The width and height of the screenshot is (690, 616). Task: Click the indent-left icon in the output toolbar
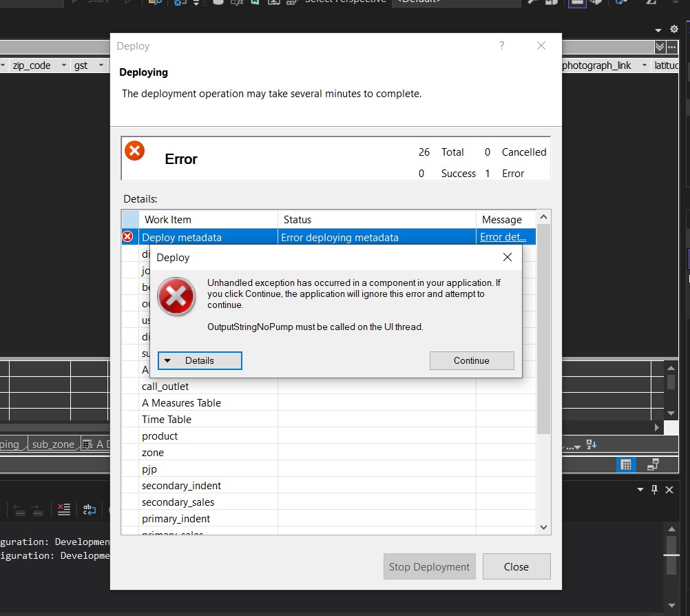(20, 509)
